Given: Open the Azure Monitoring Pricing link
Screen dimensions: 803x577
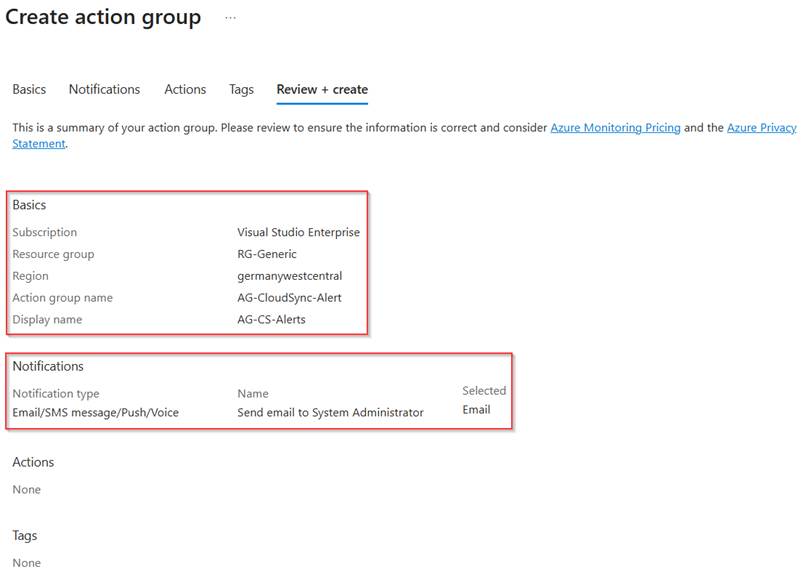Looking at the screenshot, I should [x=615, y=128].
